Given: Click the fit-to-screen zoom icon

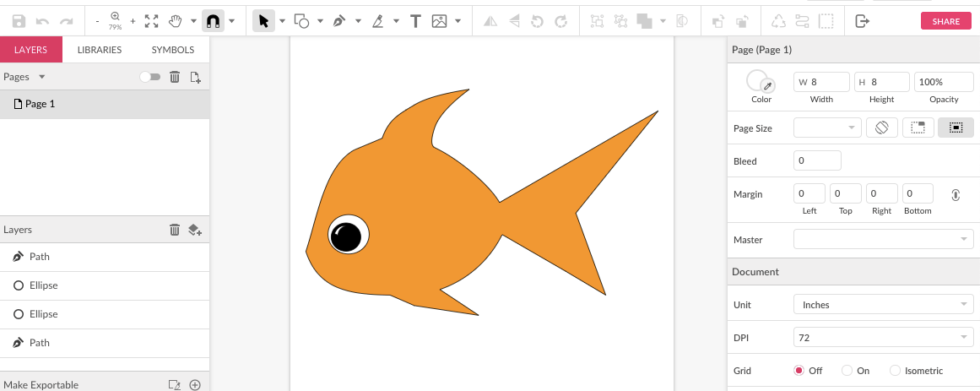Looking at the screenshot, I should point(151,21).
